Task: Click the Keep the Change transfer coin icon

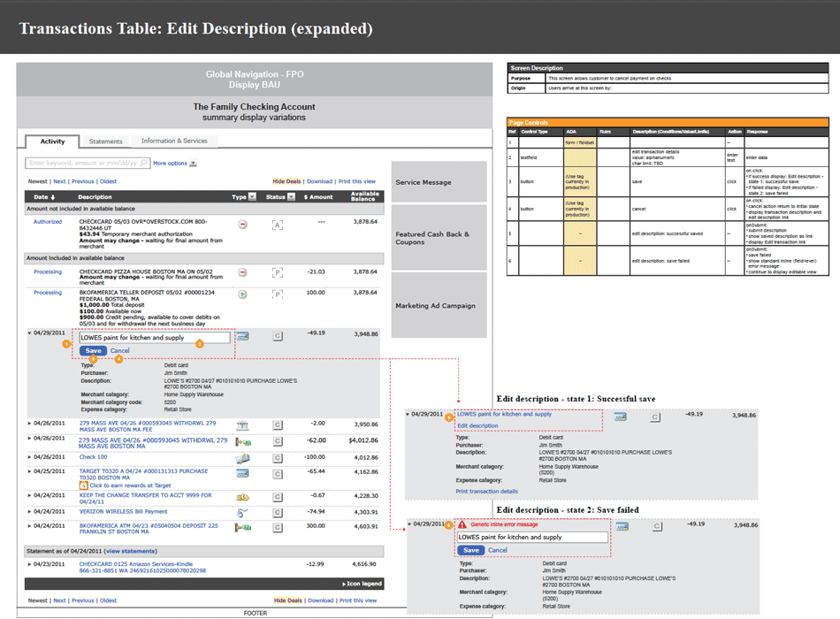Action: pyautogui.click(x=242, y=497)
